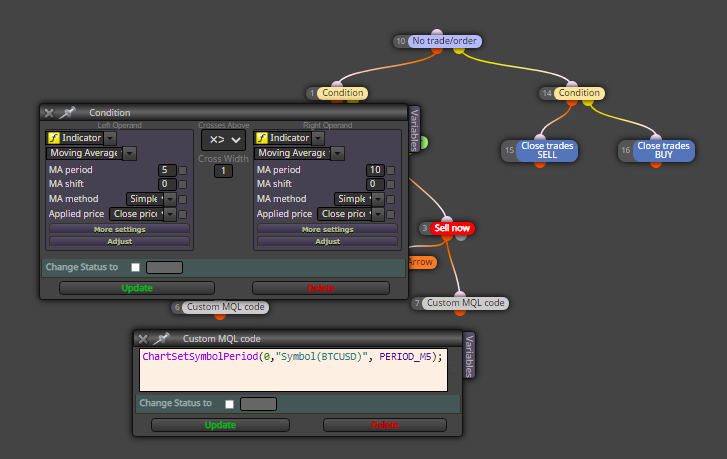Click Delete in Custom MQL code panel

(x=385, y=425)
